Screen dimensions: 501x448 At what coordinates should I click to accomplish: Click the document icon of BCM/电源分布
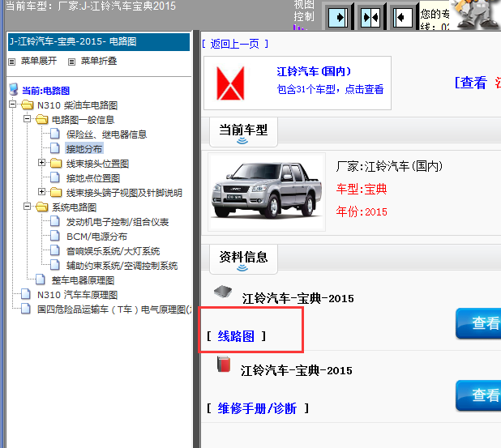[x=54, y=236]
